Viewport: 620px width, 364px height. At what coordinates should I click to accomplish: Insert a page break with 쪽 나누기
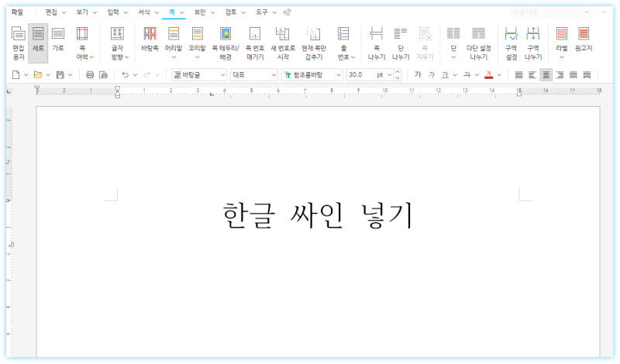pyautogui.click(x=376, y=42)
